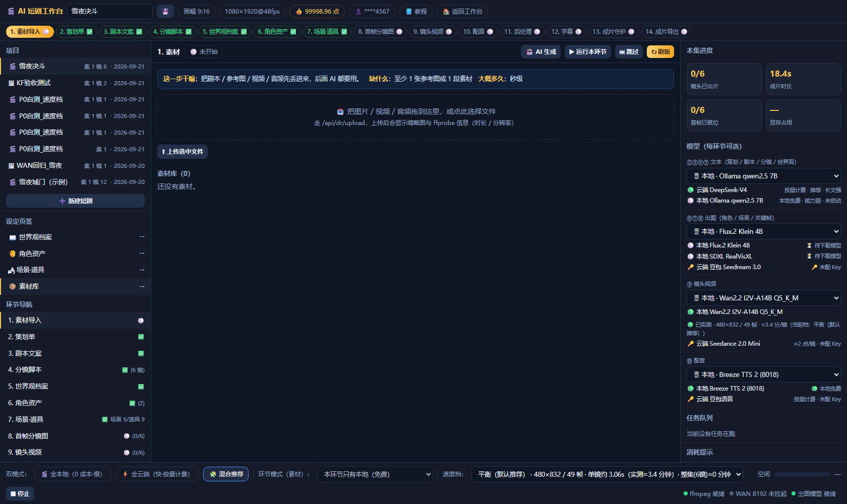
Task: Click the 上传选中文件 button
Action: pyautogui.click(x=183, y=152)
